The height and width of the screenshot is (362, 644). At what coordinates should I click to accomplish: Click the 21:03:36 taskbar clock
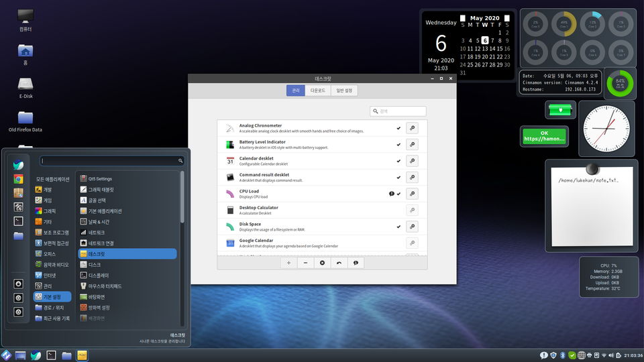coord(633,355)
